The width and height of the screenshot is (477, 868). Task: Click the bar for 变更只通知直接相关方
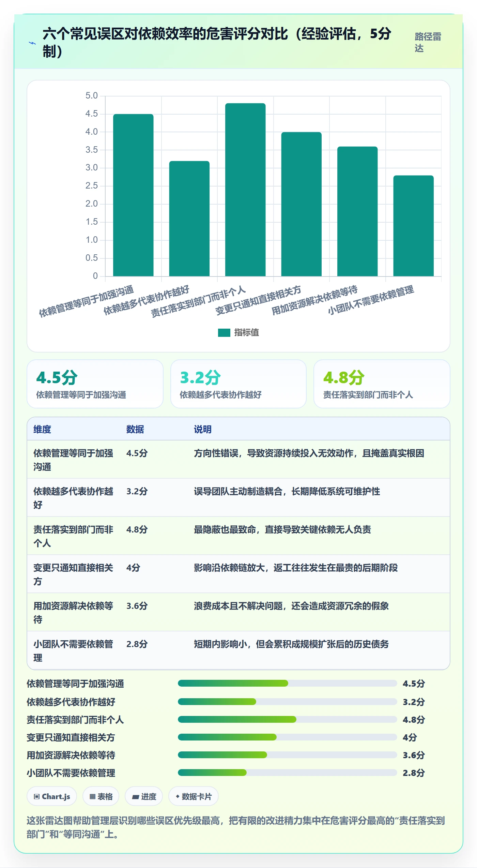click(302, 204)
